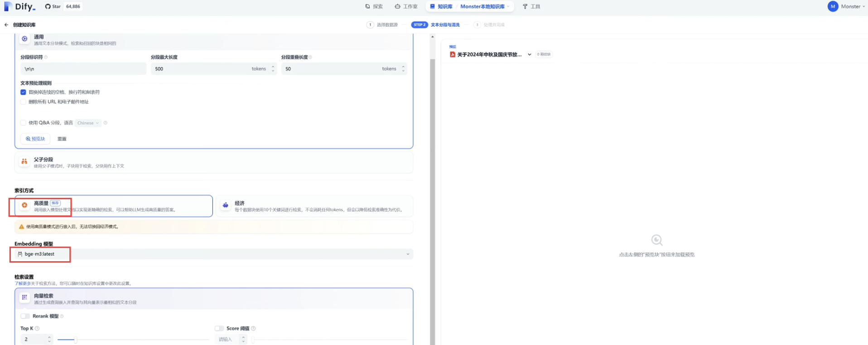Show help for 分段重叠长度
The image size is (868, 345).
pyautogui.click(x=310, y=57)
